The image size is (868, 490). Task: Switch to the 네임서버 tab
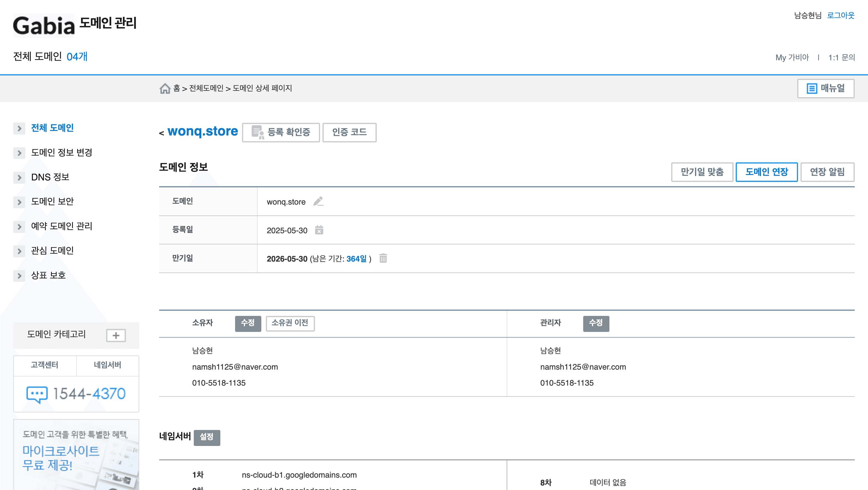[x=108, y=365]
